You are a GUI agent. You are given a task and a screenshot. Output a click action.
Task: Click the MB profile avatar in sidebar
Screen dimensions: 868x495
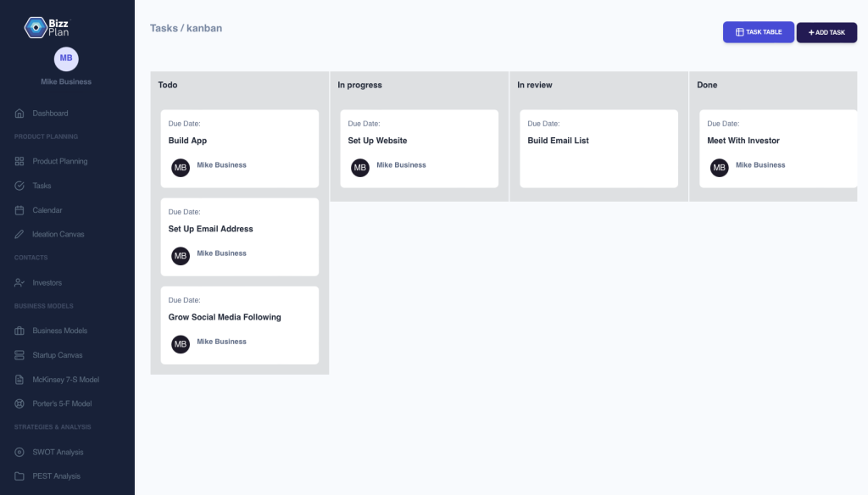pyautogui.click(x=66, y=58)
